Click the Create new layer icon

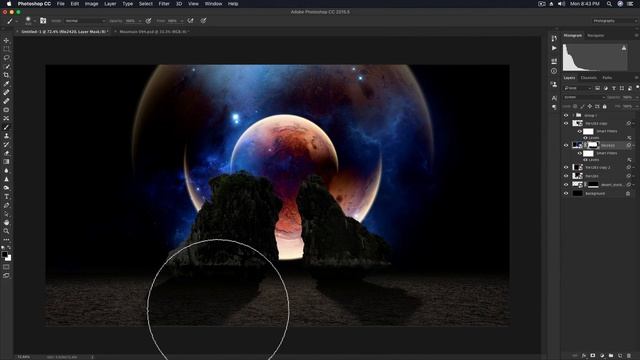620,356
